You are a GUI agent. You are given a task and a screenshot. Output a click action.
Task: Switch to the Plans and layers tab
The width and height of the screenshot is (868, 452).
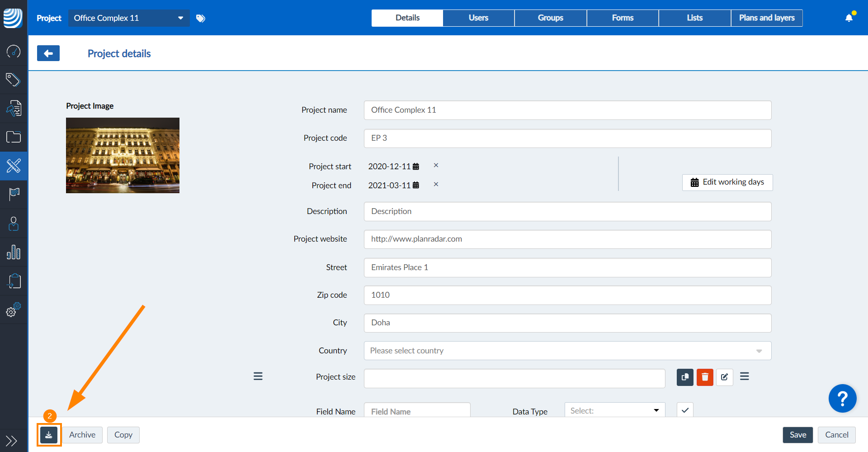coord(767,18)
